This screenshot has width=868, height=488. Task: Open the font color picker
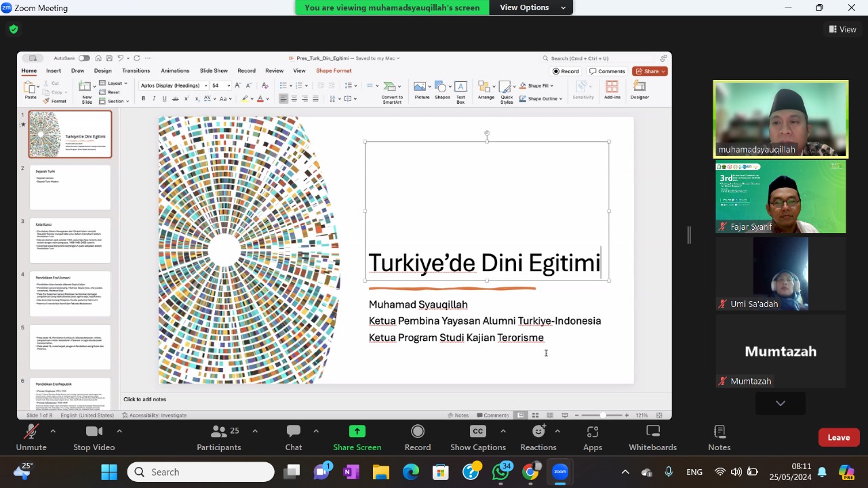pyautogui.click(x=262, y=99)
